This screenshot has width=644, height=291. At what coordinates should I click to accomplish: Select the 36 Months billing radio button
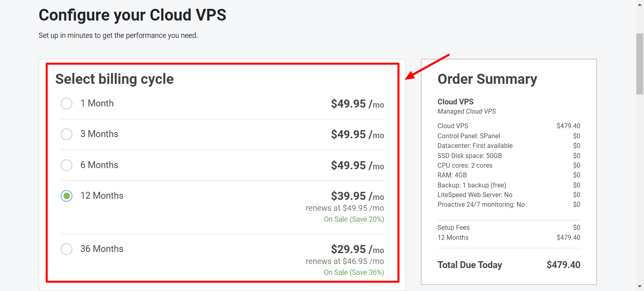tap(66, 249)
